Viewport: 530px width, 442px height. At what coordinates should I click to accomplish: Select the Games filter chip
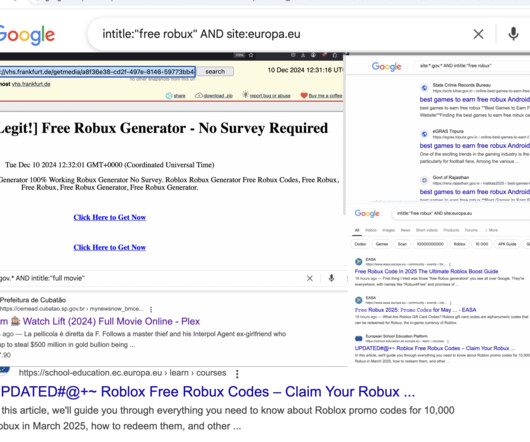point(382,244)
